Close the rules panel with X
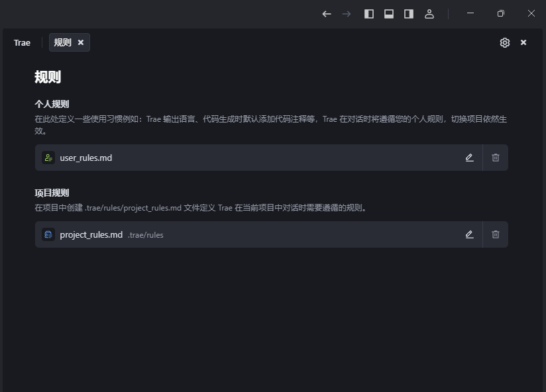Image resolution: width=546 pixels, height=392 pixels. click(x=523, y=42)
